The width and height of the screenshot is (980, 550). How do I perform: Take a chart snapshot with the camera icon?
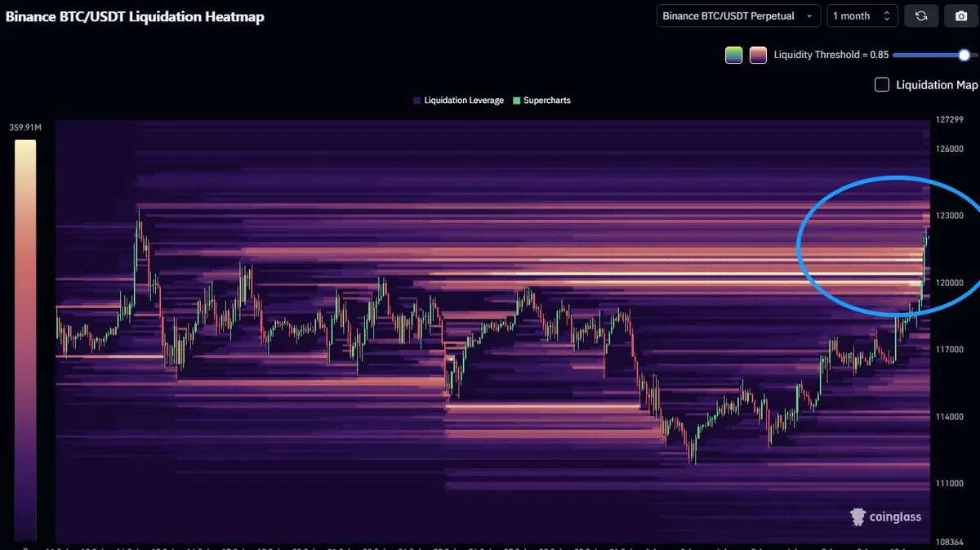click(x=960, y=16)
